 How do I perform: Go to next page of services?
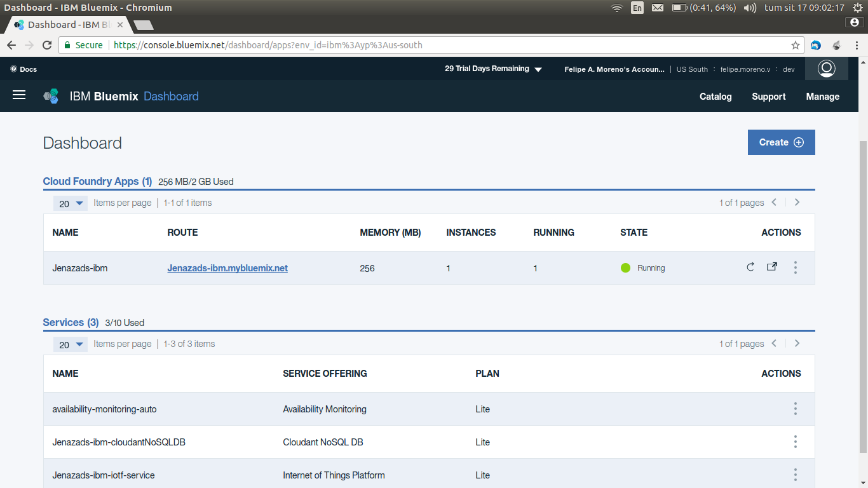[x=797, y=343]
